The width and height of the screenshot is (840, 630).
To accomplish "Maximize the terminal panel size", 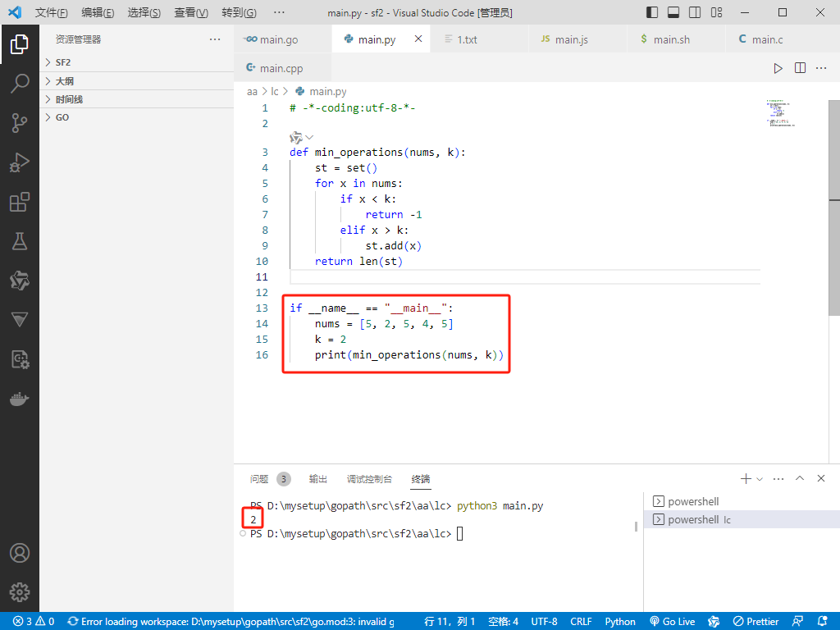I will coord(800,478).
